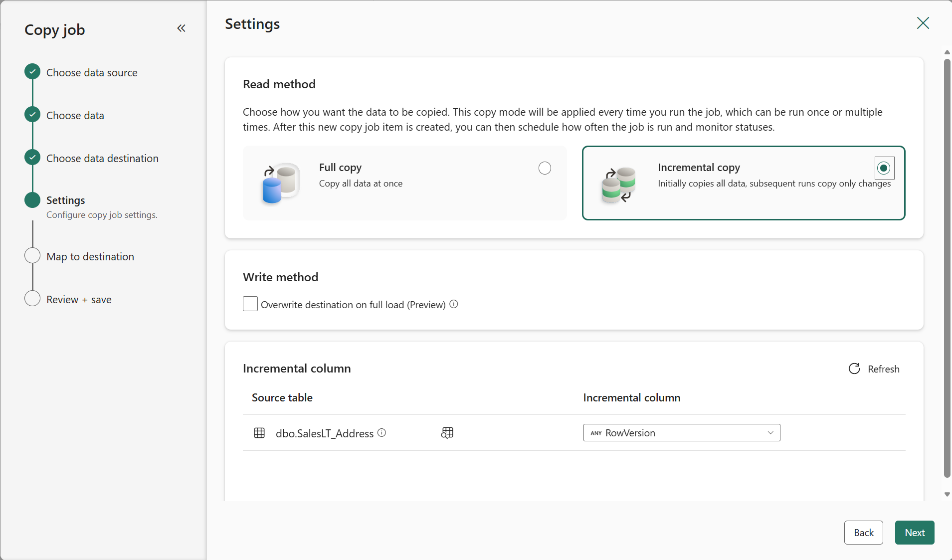Click the Incremental copy sync icon
Viewport: 952px width, 560px height.
tap(618, 185)
